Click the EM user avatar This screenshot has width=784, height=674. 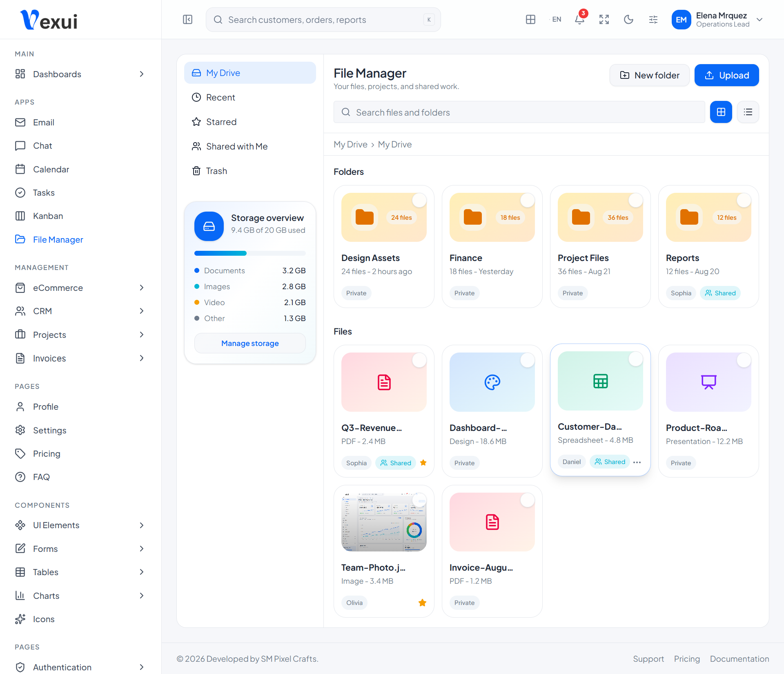point(681,20)
